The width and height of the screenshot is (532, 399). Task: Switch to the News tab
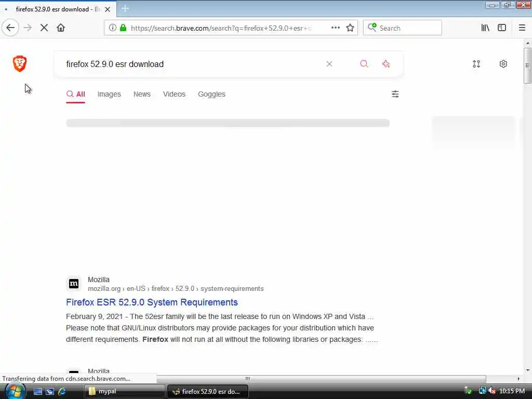142,94
